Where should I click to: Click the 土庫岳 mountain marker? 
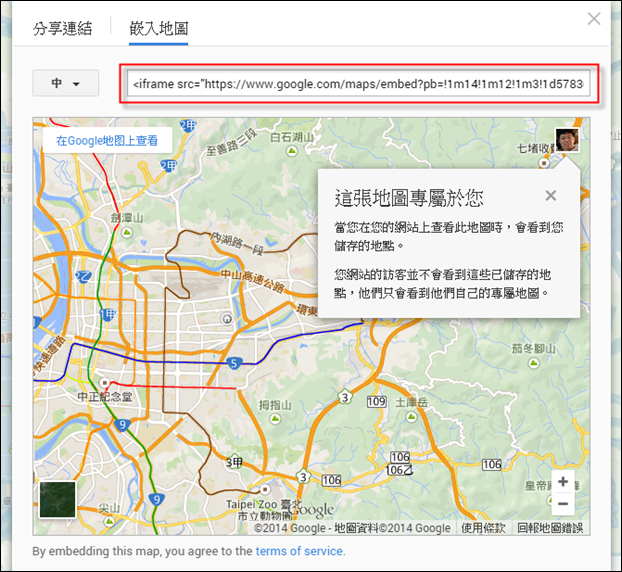pos(411,417)
